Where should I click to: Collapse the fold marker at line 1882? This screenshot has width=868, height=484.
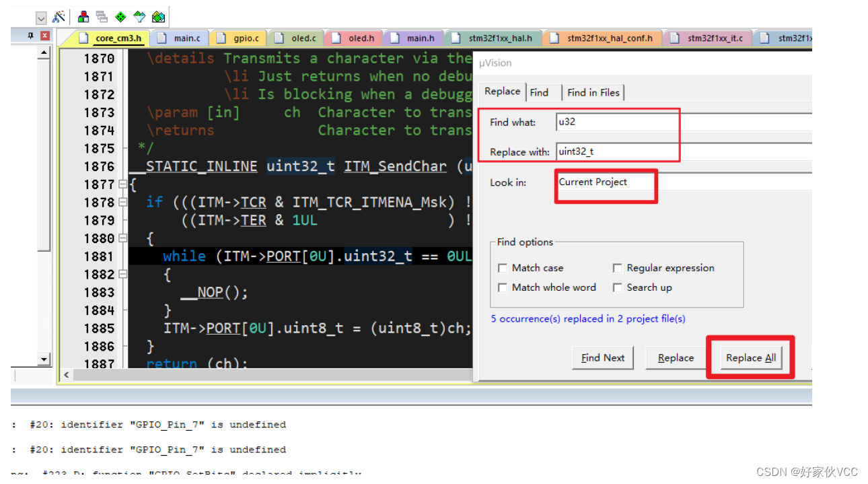(122, 274)
